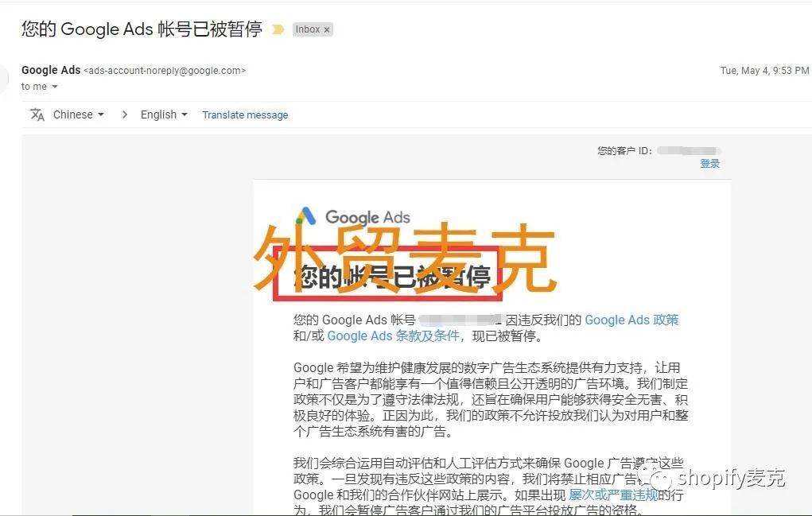The image size is (812, 516).
Task: Click the translate language icon
Action: (x=37, y=114)
